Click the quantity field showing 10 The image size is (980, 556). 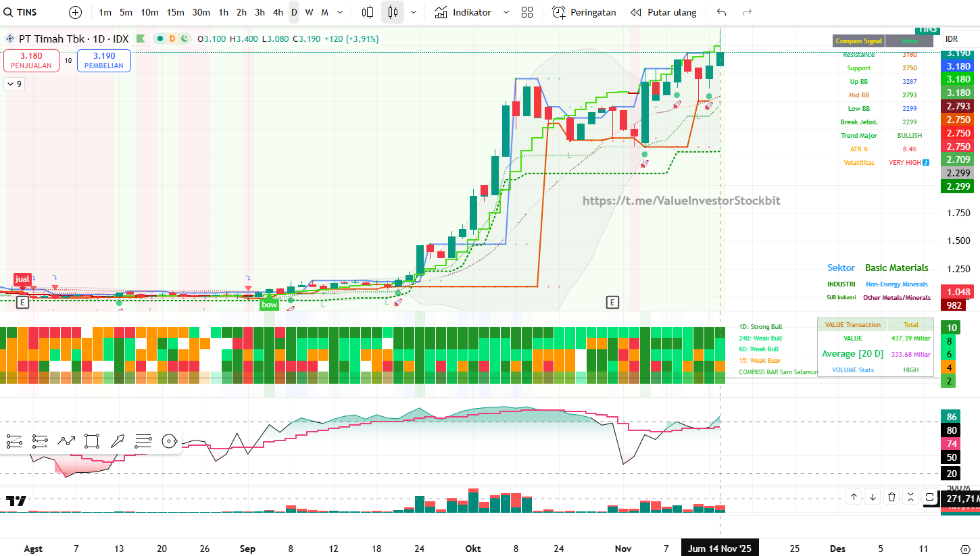click(68, 61)
